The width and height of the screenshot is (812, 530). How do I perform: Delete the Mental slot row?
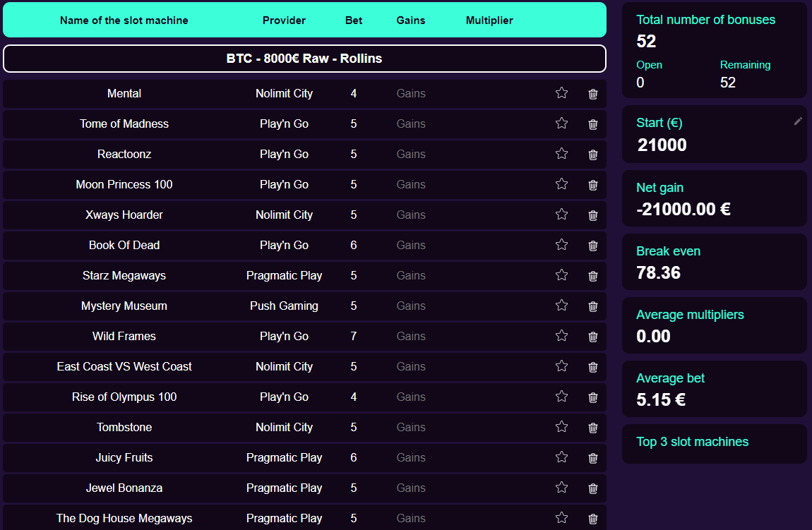click(593, 94)
